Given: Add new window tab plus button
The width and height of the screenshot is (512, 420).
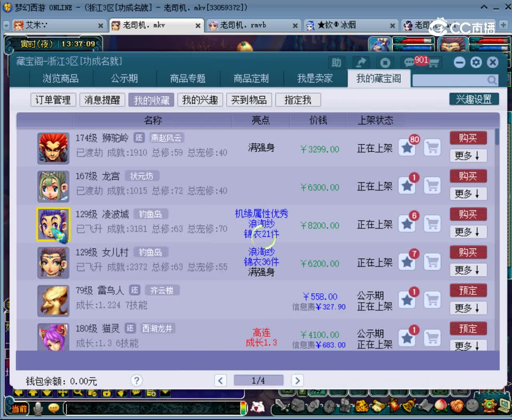Looking at the screenshot, I should click(504, 25).
